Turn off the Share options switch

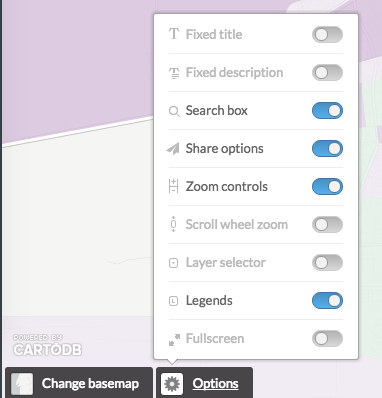pyautogui.click(x=327, y=149)
